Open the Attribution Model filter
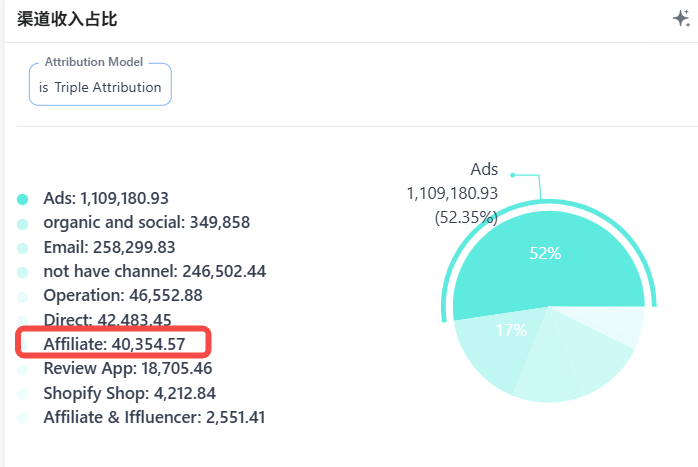698x467 pixels. pos(100,86)
